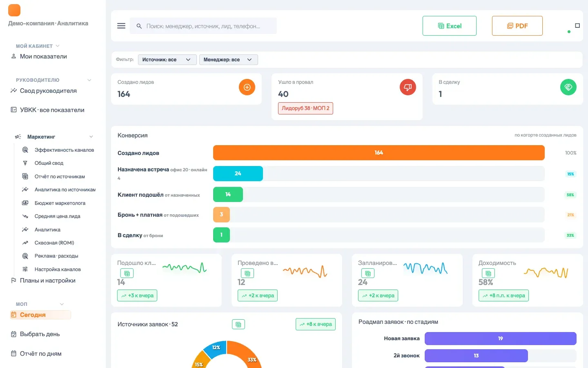588x368 pixels.
Task: Select Сегодня in the МОП section
Action: click(40, 315)
